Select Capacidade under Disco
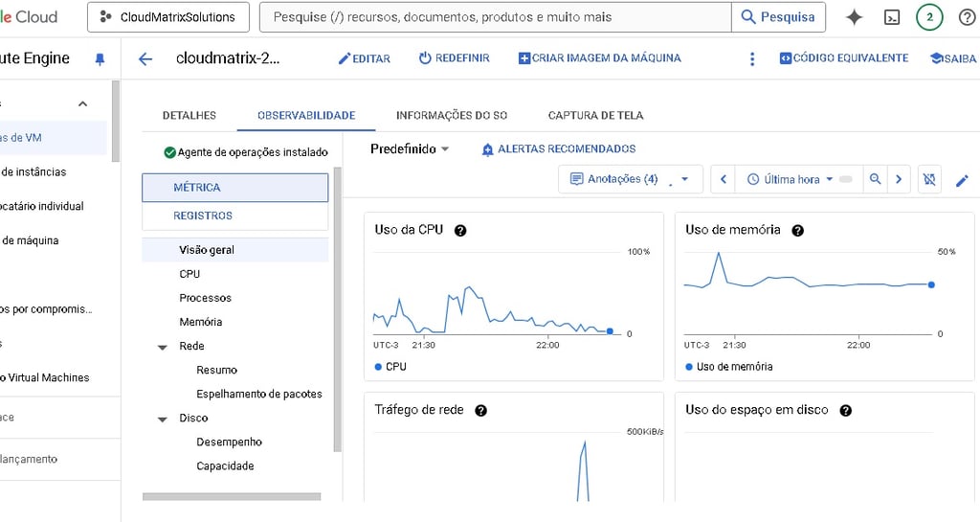This screenshot has width=980, height=522. coord(225,465)
